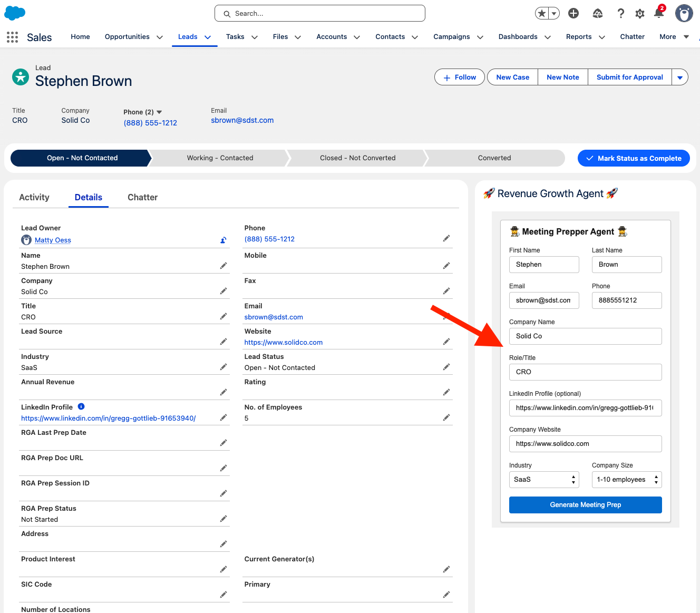Edit the Rating field pencil icon
Screen dimensions: 700x613
(446, 392)
